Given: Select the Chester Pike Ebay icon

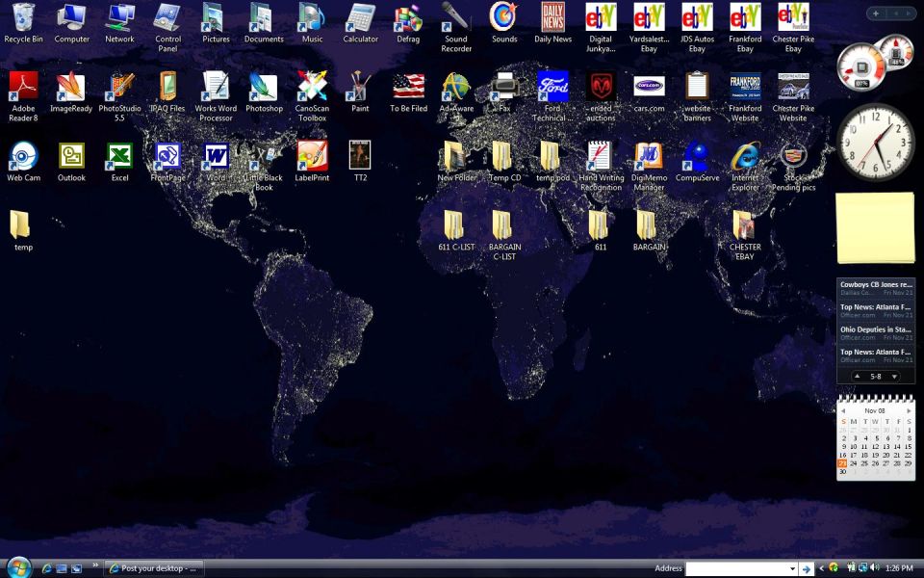Looking at the screenshot, I should coord(793,17).
